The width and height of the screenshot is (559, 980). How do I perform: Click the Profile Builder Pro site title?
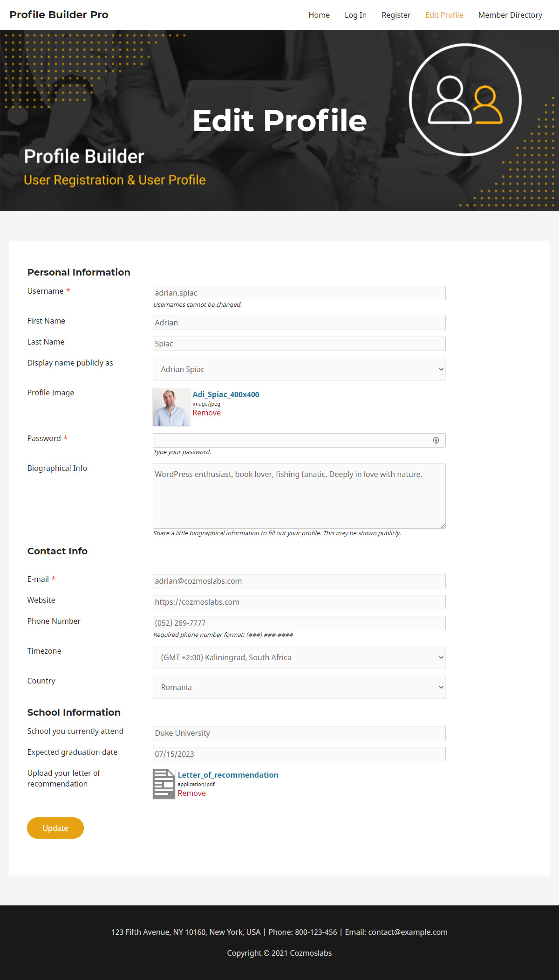(x=59, y=14)
